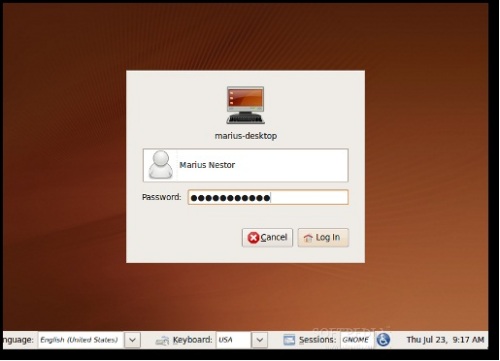Click the date and time clock
500x361 pixels.
(x=445, y=340)
